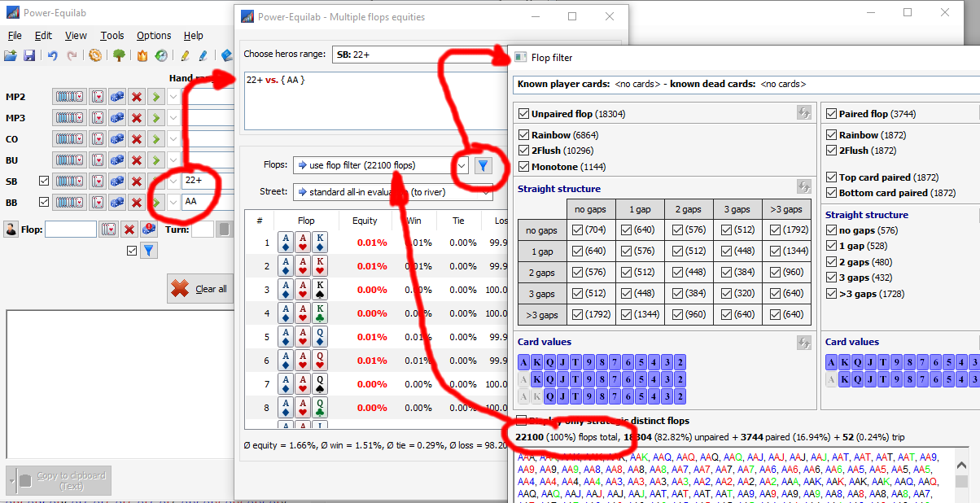
Task: Click the yellow pencil toolbar icon
Action: click(x=185, y=55)
